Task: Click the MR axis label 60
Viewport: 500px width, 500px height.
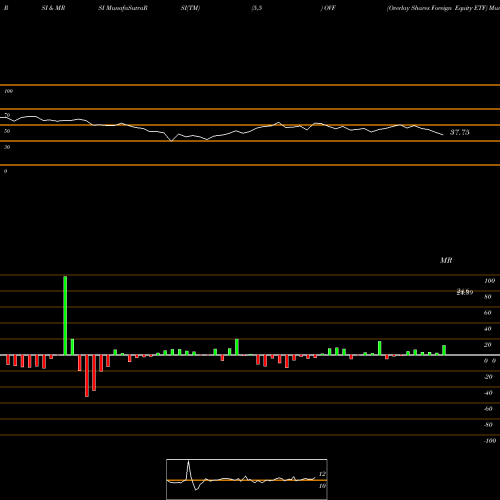Action: click(x=487, y=313)
